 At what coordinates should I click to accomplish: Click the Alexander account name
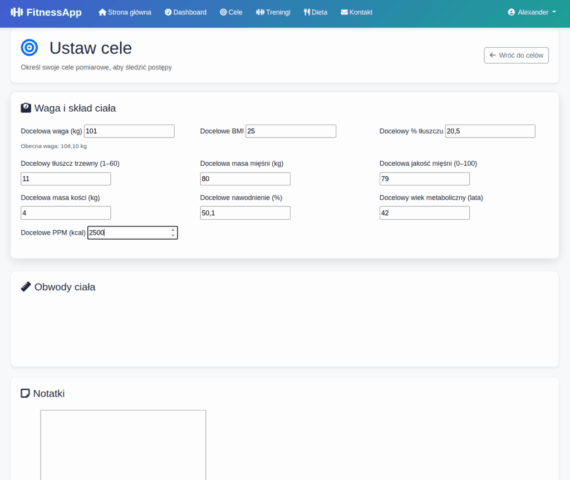(533, 12)
